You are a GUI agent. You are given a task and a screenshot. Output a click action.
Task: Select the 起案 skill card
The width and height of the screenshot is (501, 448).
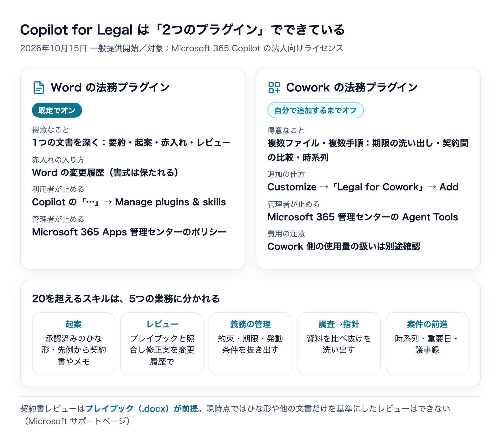(x=74, y=344)
